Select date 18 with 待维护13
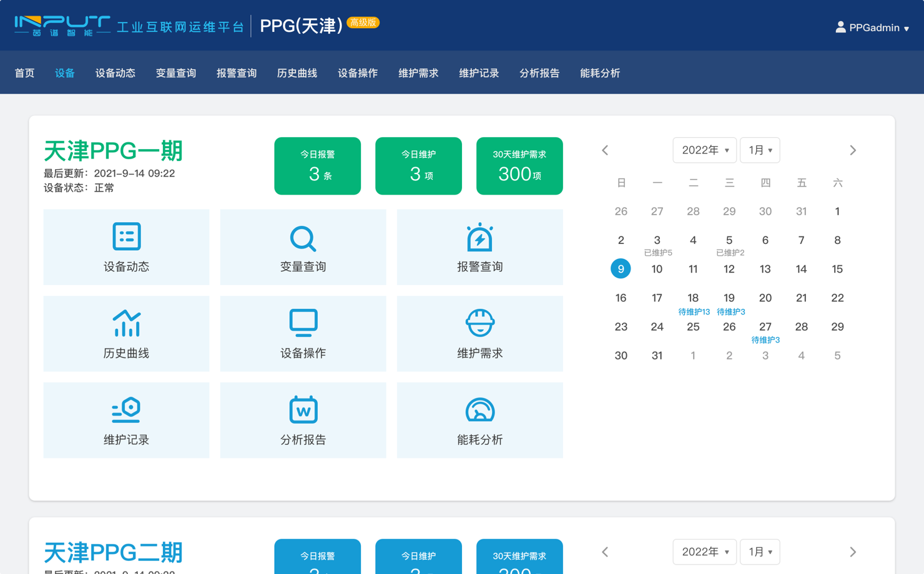924x574 pixels. (693, 298)
